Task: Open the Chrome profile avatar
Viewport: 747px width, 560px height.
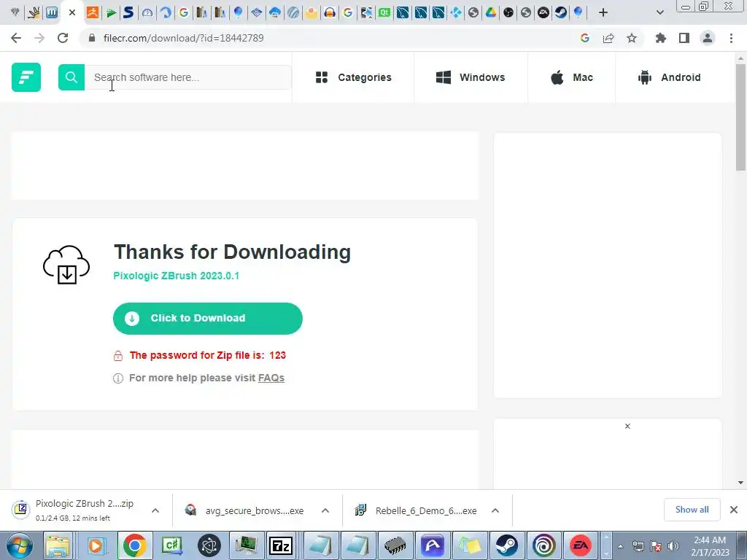Action: click(708, 38)
